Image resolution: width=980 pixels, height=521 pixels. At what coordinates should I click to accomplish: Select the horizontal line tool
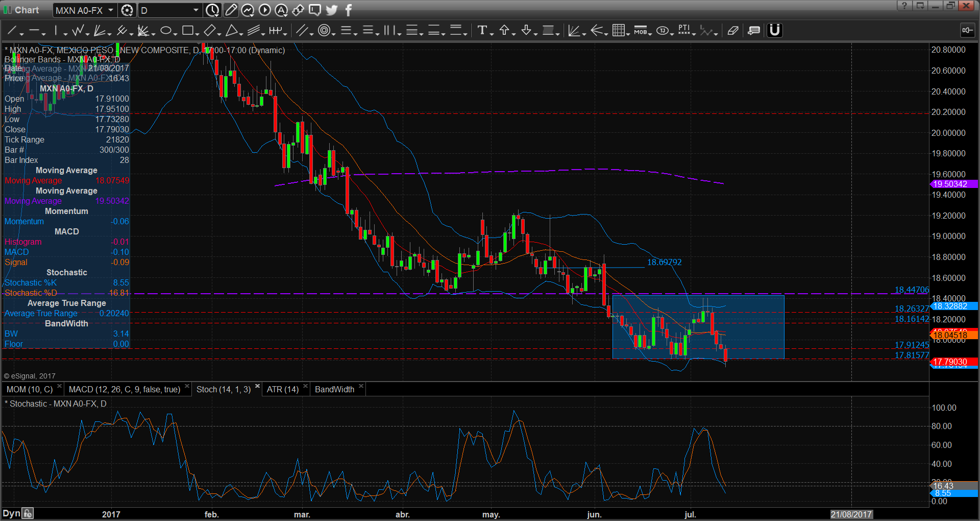coord(34,31)
